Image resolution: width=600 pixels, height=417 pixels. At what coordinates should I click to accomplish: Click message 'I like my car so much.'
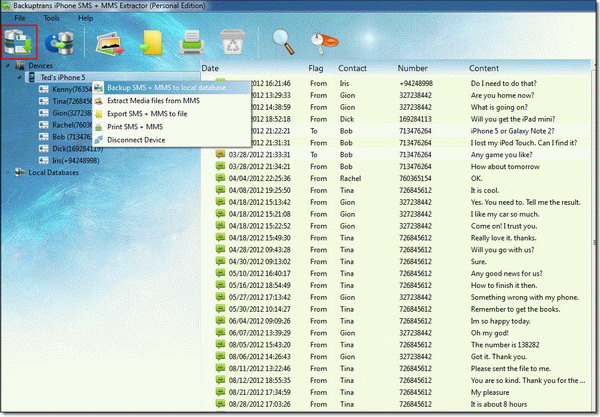tap(505, 214)
